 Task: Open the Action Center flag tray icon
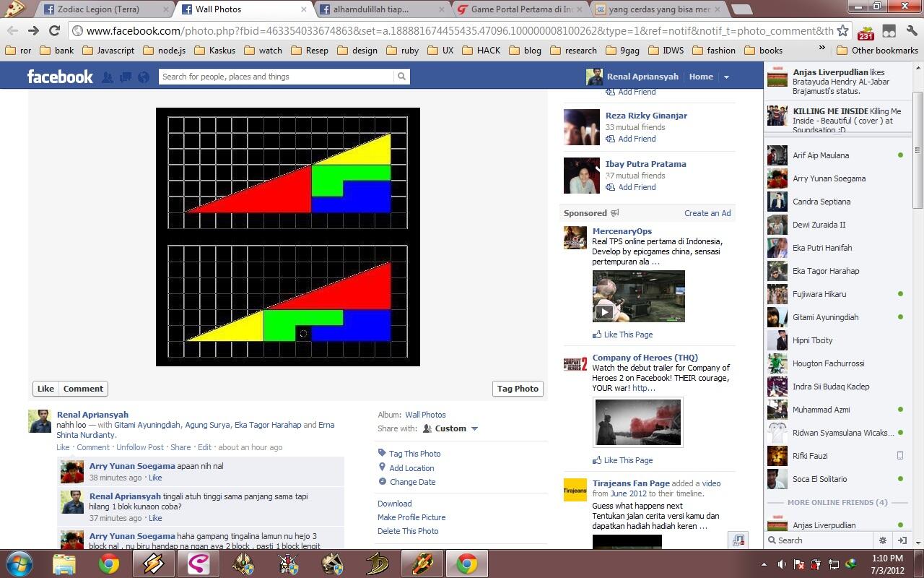coord(799,564)
